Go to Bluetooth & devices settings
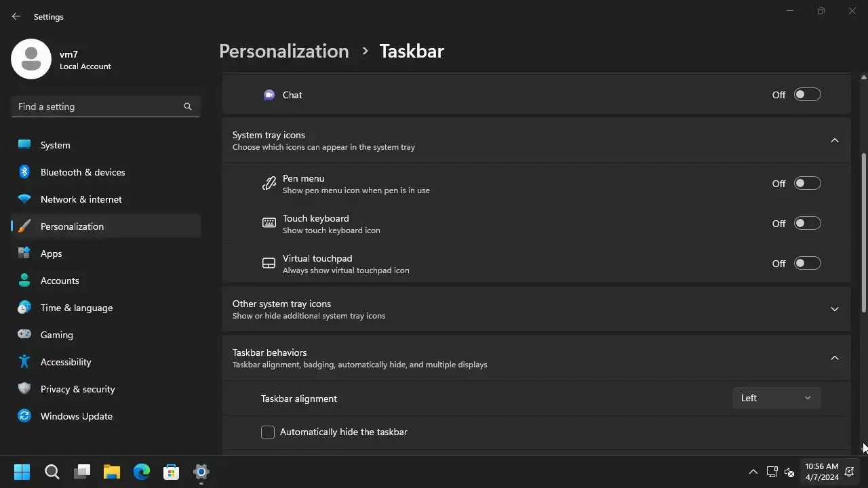Viewport: 868px width, 488px height. 83,172
